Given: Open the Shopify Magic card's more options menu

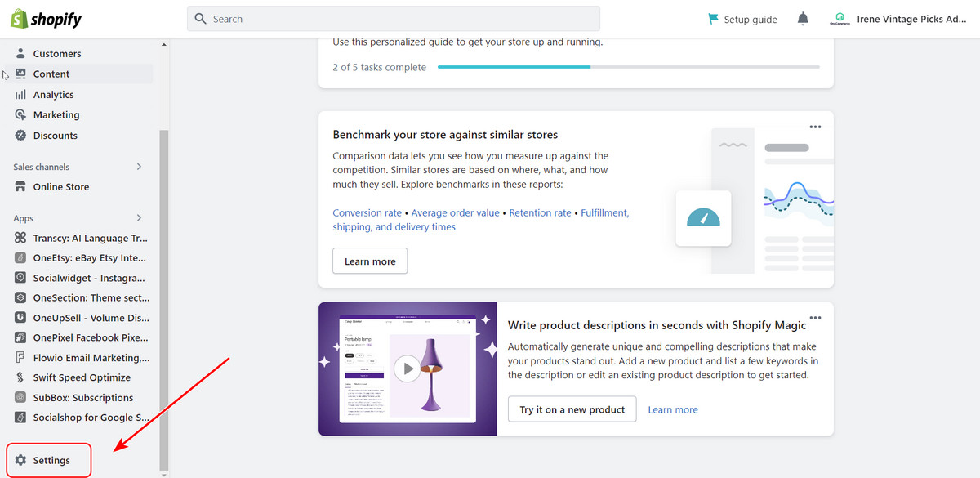Looking at the screenshot, I should [x=815, y=318].
